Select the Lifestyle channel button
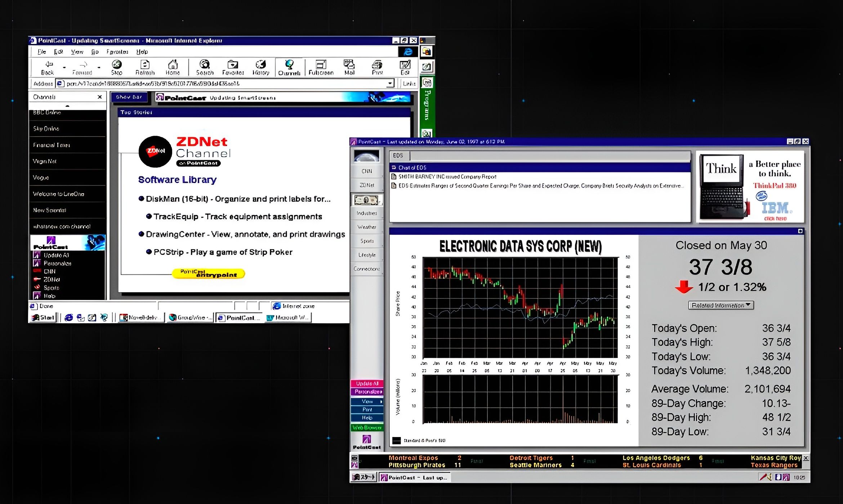 coord(367,255)
